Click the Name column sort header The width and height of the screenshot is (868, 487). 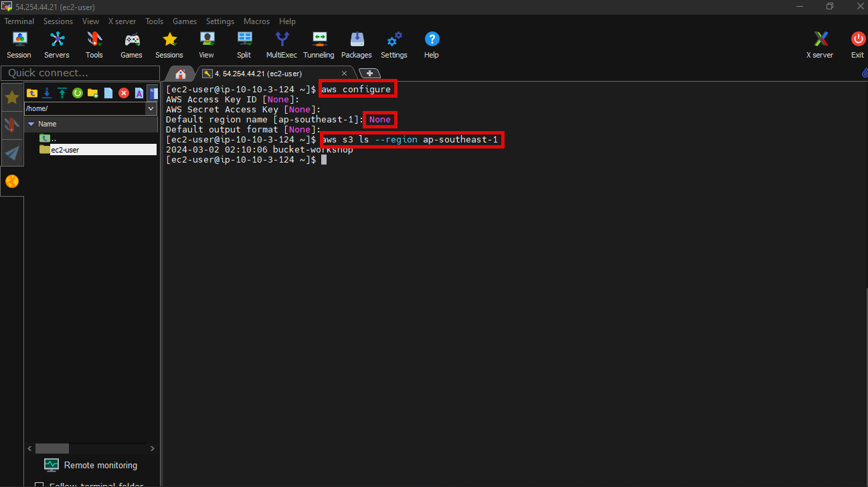point(91,124)
